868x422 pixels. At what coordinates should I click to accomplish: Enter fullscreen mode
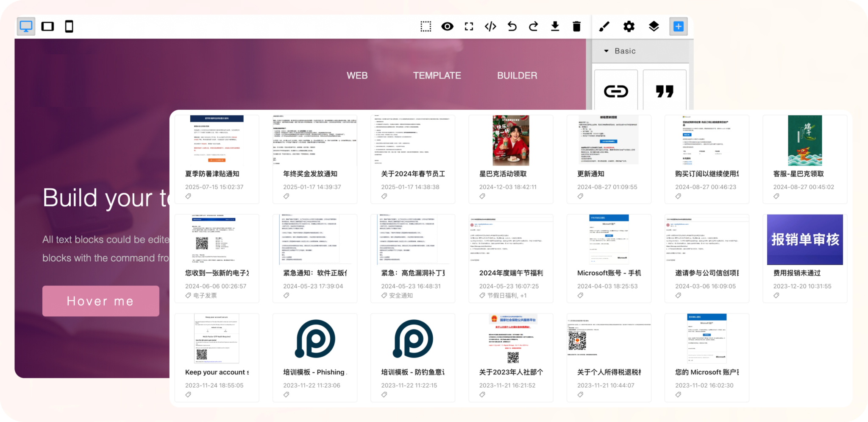click(x=469, y=26)
